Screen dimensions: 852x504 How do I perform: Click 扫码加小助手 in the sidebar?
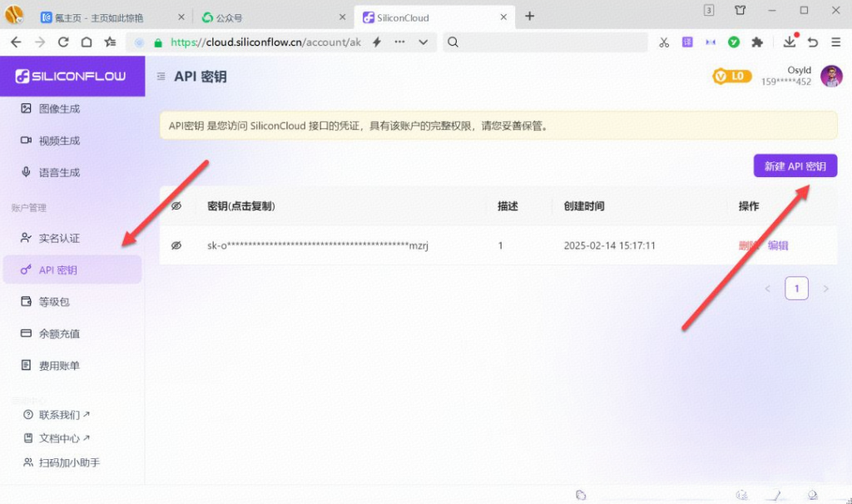pos(62,462)
